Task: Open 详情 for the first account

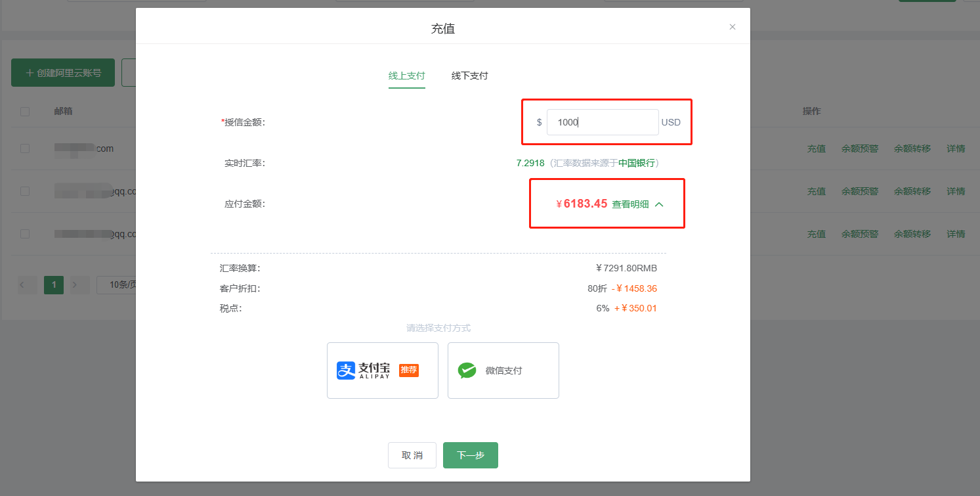Action: [x=956, y=148]
